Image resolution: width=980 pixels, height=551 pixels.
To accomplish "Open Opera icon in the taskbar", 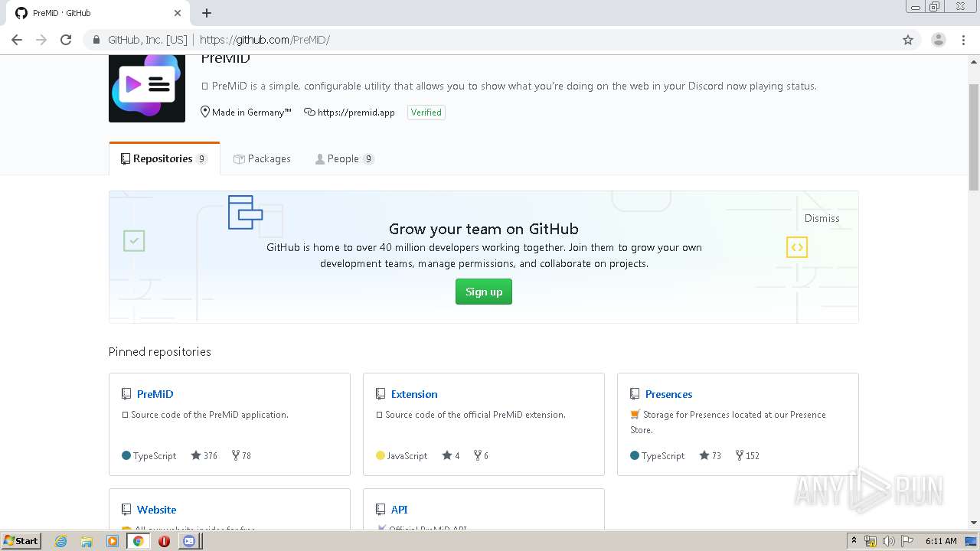I will 164,541.
